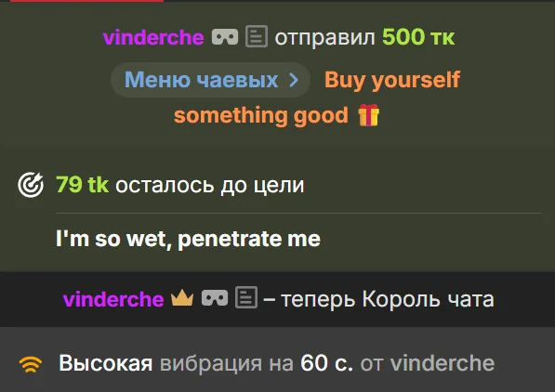Click the VR headset icon in the tip message
This screenshot has height=392, width=555.
pyautogui.click(x=225, y=37)
